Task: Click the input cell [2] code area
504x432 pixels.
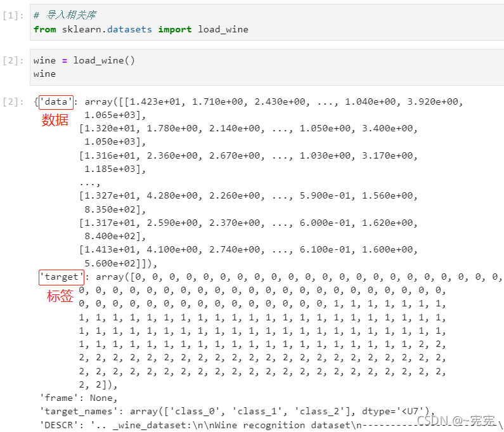Action: click(267, 67)
